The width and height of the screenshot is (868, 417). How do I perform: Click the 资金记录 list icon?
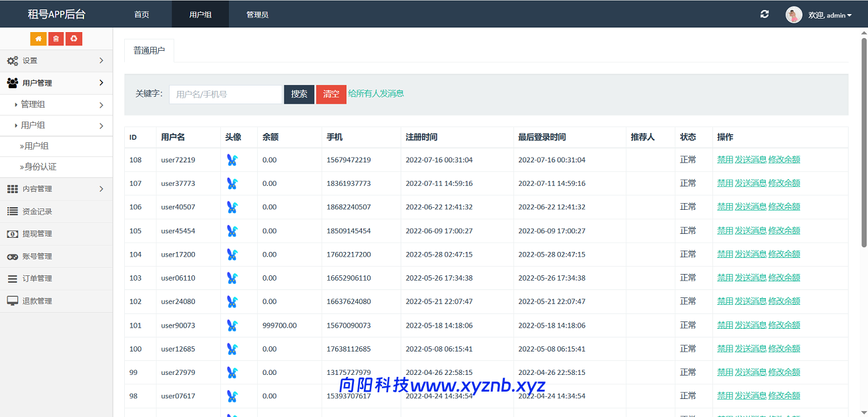click(x=12, y=211)
